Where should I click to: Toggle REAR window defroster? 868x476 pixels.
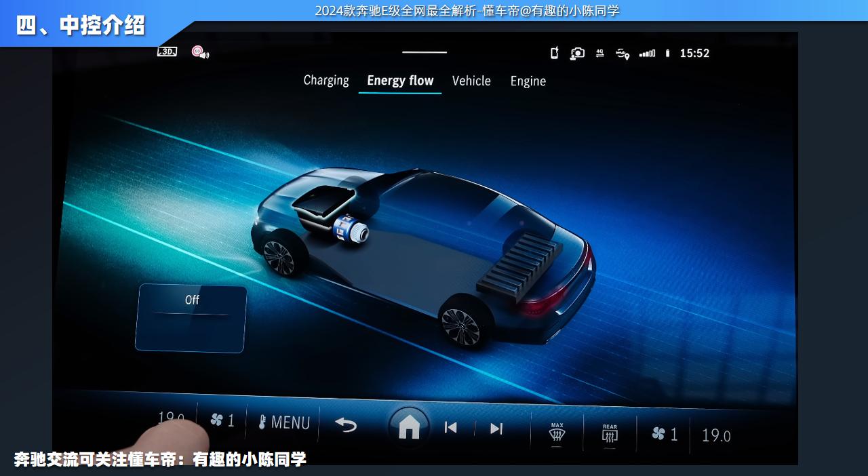point(610,434)
